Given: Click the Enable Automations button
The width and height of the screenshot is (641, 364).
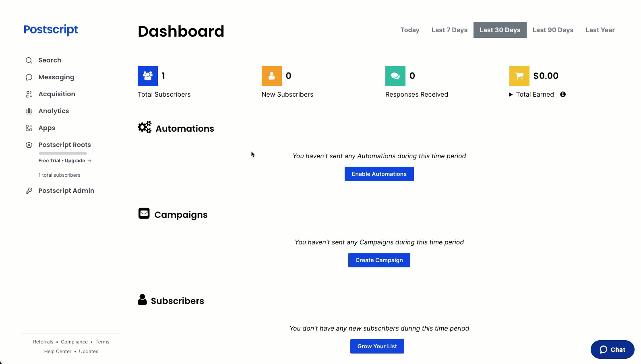Looking at the screenshot, I should (x=379, y=174).
